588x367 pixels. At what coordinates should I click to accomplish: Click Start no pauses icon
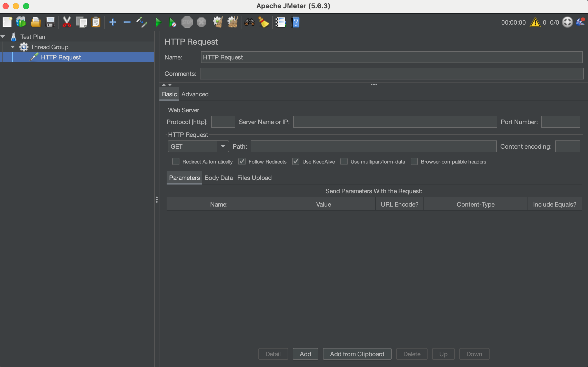tap(173, 22)
